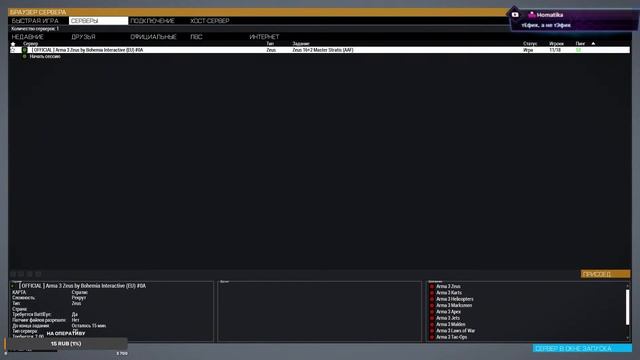This screenshot has height=360, width=640.
Task: Sort by the Статус column header
Action: pyautogui.click(x=530, y=44)
